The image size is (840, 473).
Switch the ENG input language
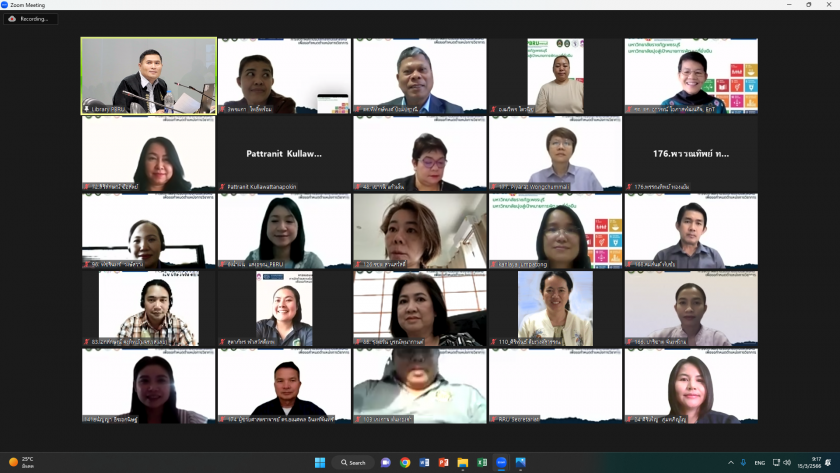[760, 462]
